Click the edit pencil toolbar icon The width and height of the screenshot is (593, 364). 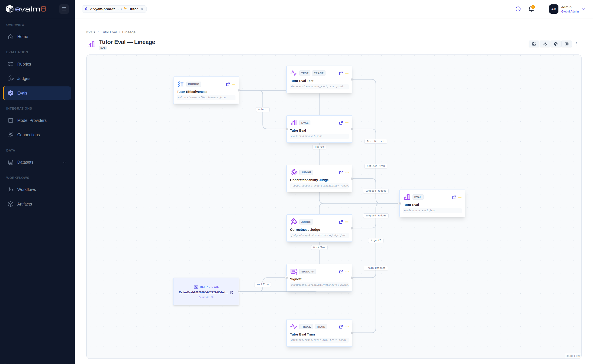(x=534, y=44)
